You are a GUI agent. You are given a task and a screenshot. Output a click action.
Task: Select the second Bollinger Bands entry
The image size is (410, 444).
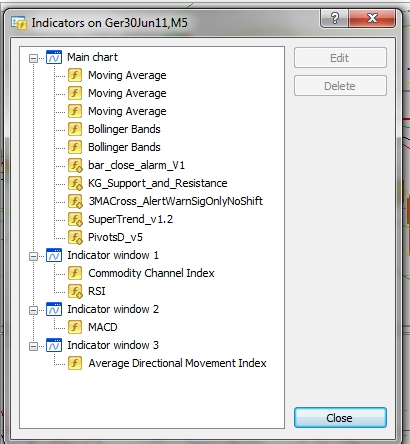point(124,147)
